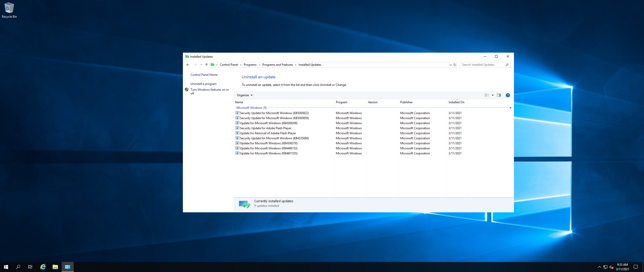Viewport: 644px width, 272px height.
Task: Open the Recycle Bin desktop icon
Action: pos(9,10)
